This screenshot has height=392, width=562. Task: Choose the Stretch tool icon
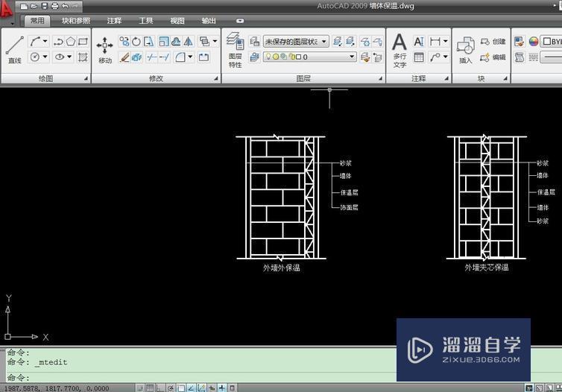point(149,42)
